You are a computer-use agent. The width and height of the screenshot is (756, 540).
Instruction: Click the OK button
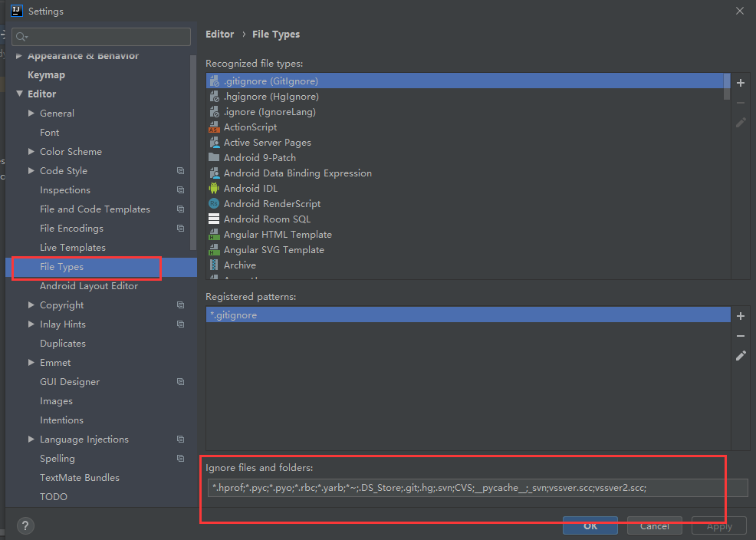point(590,525)
